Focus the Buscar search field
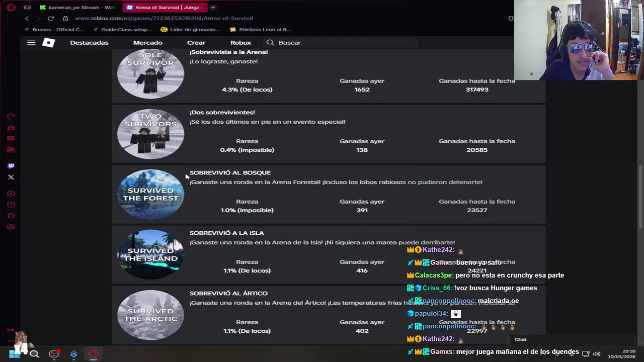Screen dimensions: 644x362 [x=340, y=43]
